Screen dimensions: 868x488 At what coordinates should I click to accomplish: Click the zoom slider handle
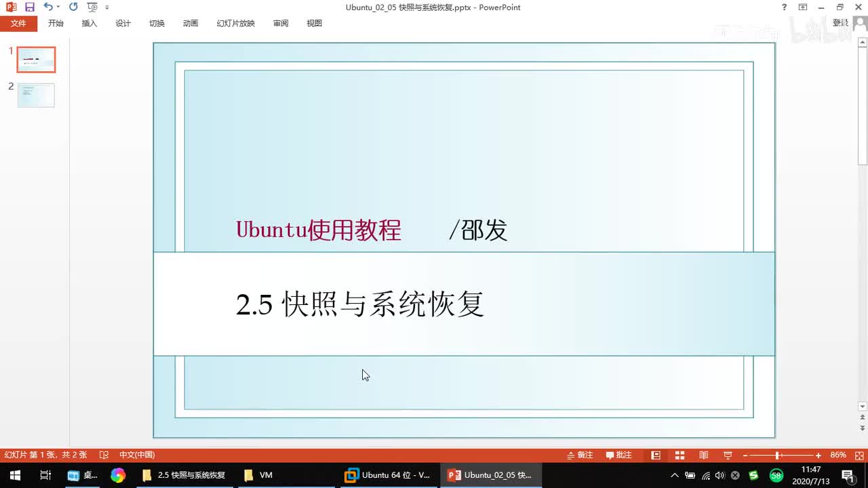point(777,455)
